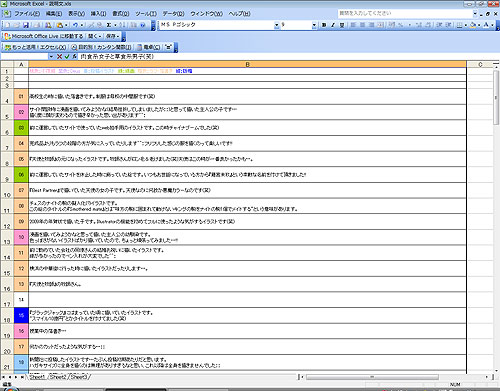Click 目的別!カンタン関数 button
This screenshot has height=391, width=500.
point(102,47)
